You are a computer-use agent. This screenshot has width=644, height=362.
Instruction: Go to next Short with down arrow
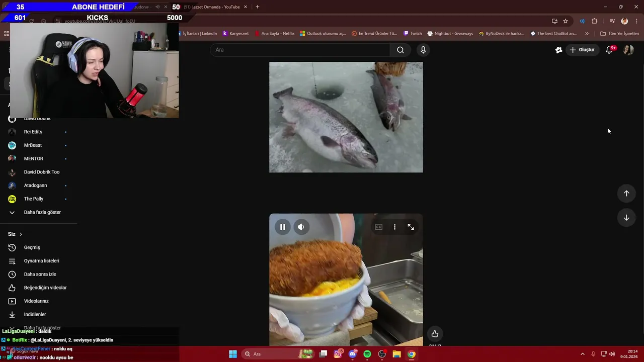coord(626,218)
